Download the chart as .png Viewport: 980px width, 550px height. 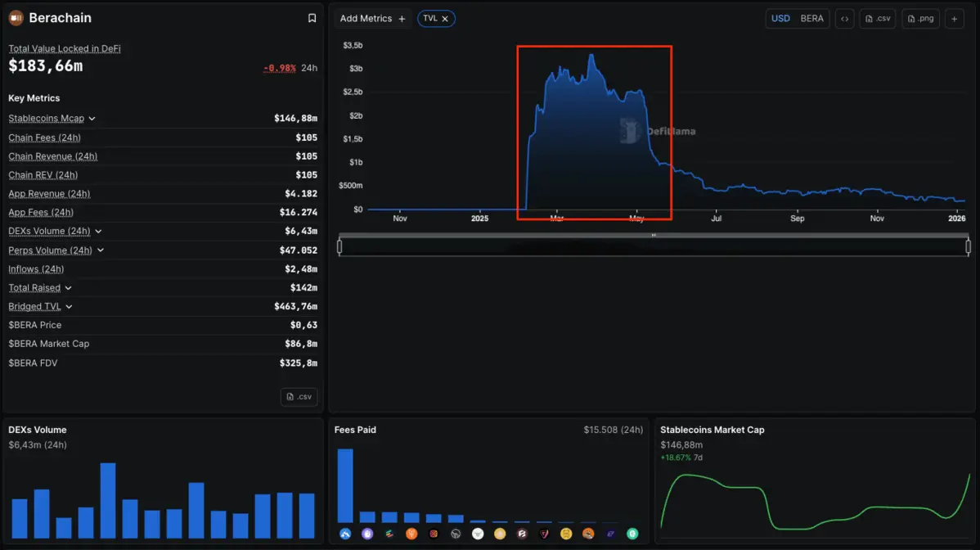click(920, 19)
